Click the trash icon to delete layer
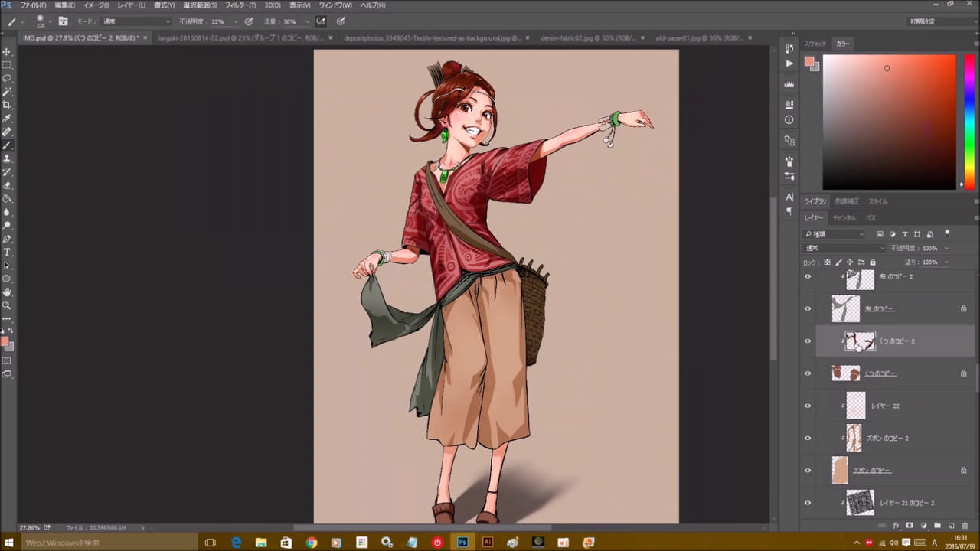The width and height of the screenshot is (980, 551). tap(965, 526)
